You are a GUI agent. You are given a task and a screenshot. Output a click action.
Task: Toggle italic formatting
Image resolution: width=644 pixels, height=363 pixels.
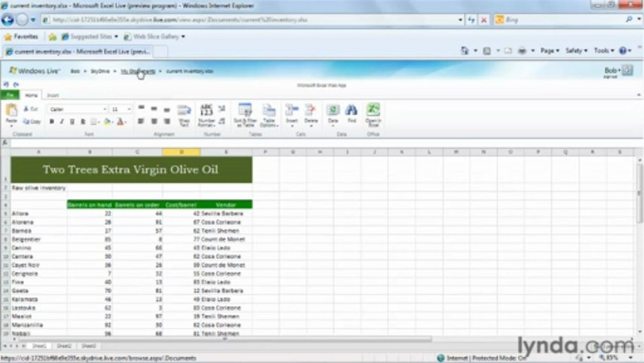pyautogui.click(x=62, y=122)
